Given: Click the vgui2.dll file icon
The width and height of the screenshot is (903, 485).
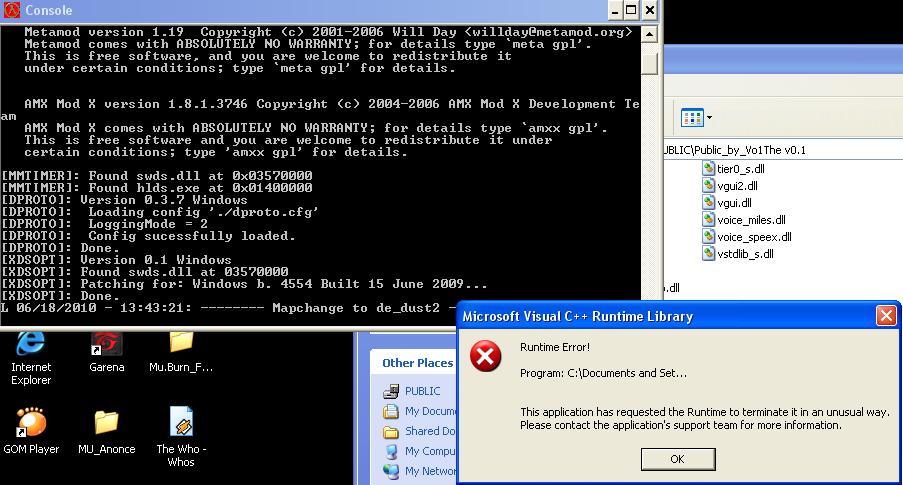Looking at the screenshot, I should [708, 185].
